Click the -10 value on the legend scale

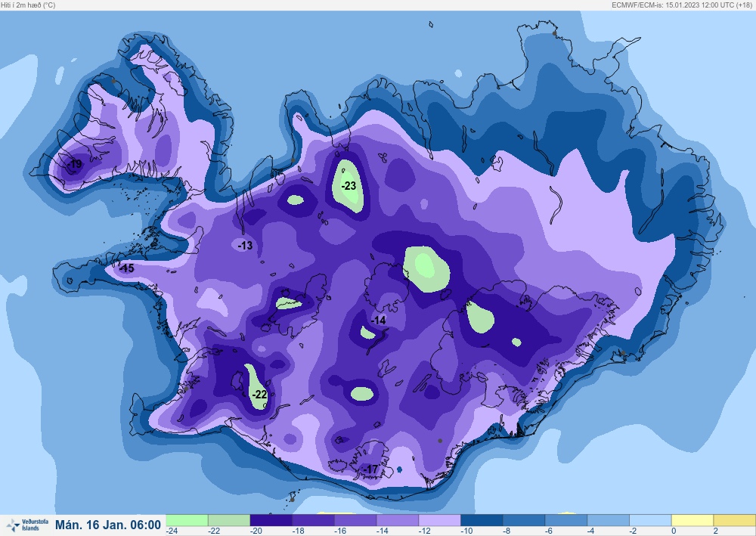[x=466, y=531]
